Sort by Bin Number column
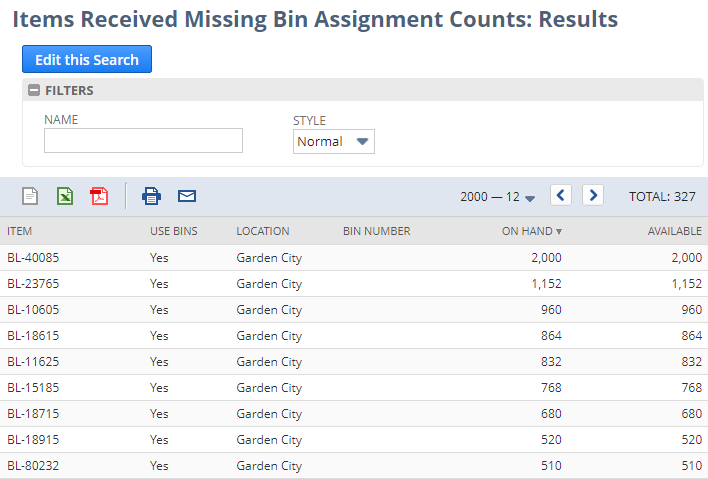 (x=376, y=231)
